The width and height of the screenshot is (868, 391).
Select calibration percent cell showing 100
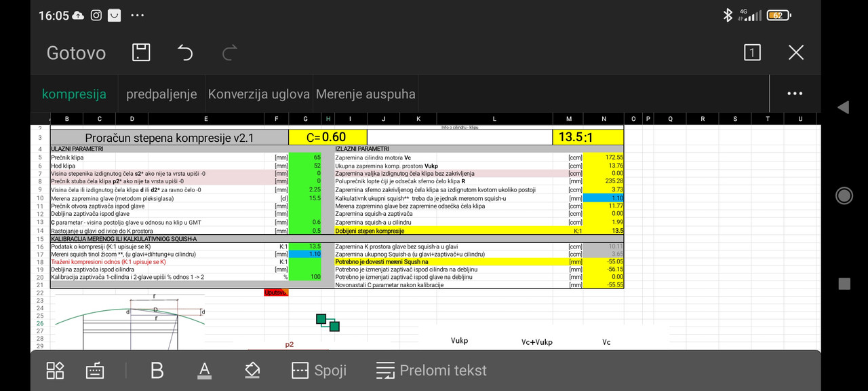point(306,277)
